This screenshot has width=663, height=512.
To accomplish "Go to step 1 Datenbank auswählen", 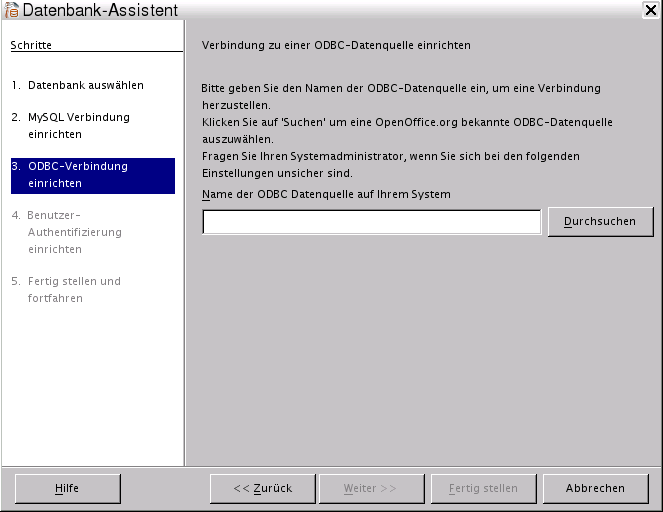I will pyautogui.click(x=78, y=85).
